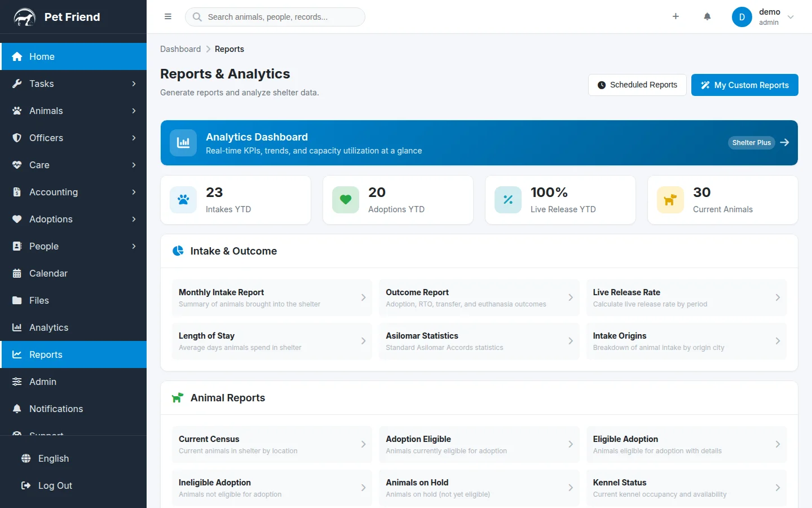The image size is (812, 508).
Task: Toggle the sidebar with the hamburger icon
Action: [x=167, y=16]
